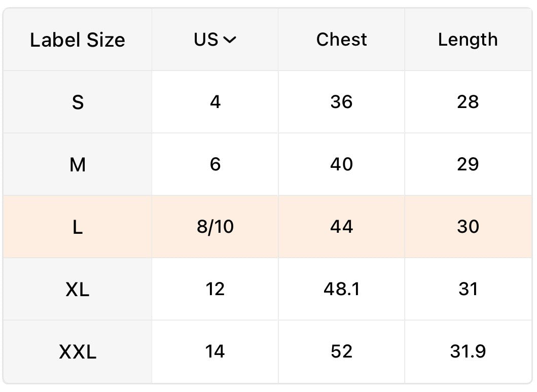537x392 pixels.
Task: Click the chest value 44 cell
Action: (x=341, y=227)
